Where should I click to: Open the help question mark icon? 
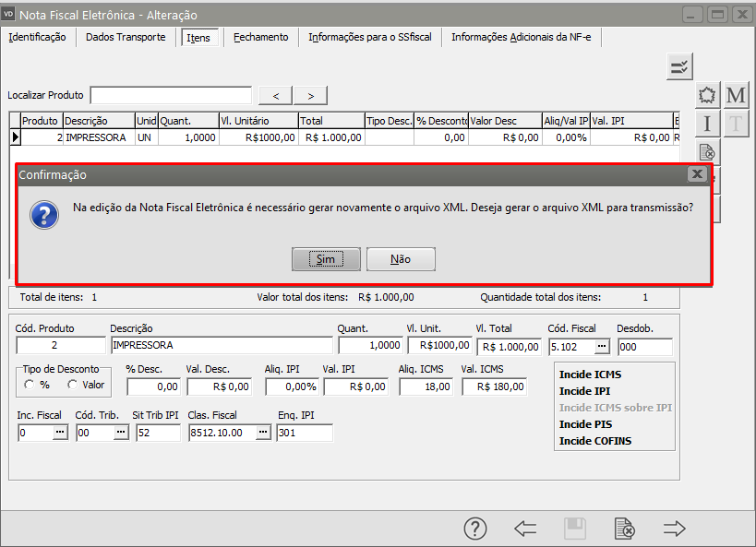click(474, 529)
